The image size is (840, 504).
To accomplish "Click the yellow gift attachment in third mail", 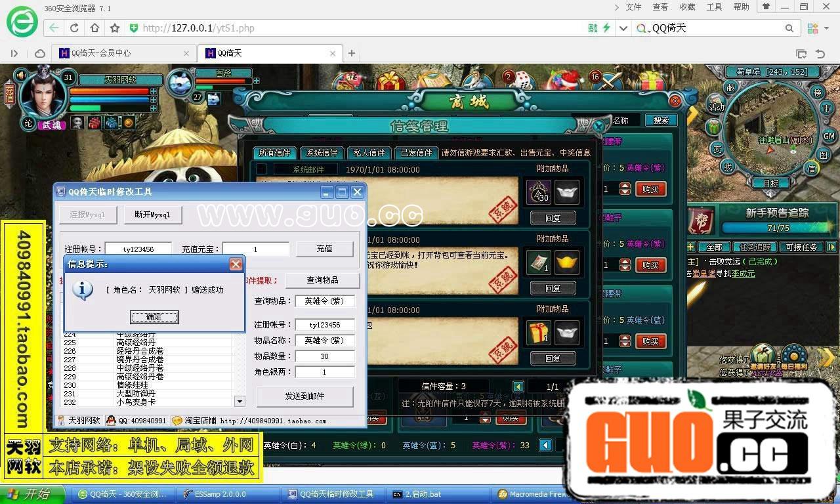I will click(538, 333).
